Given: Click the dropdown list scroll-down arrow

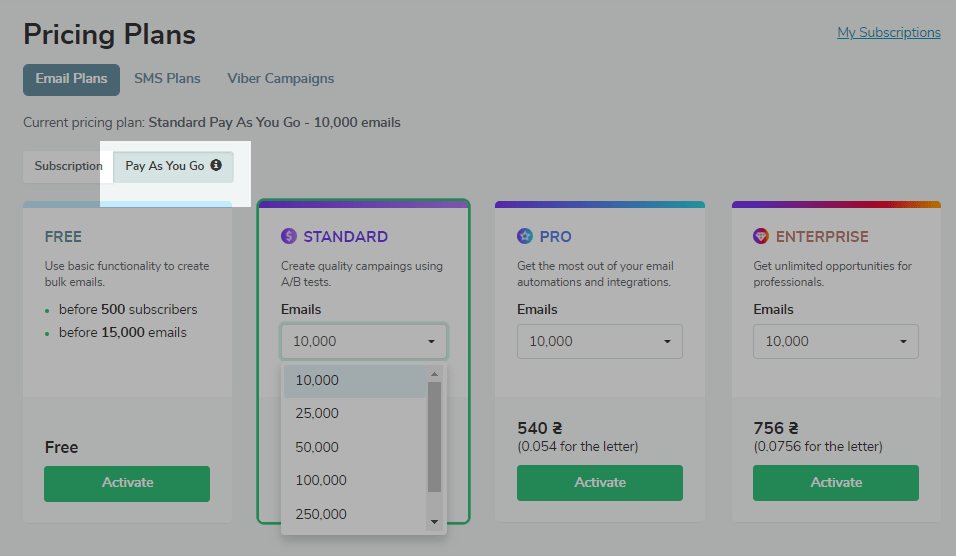Looking at the screenshot, I should tap(434, 522).
